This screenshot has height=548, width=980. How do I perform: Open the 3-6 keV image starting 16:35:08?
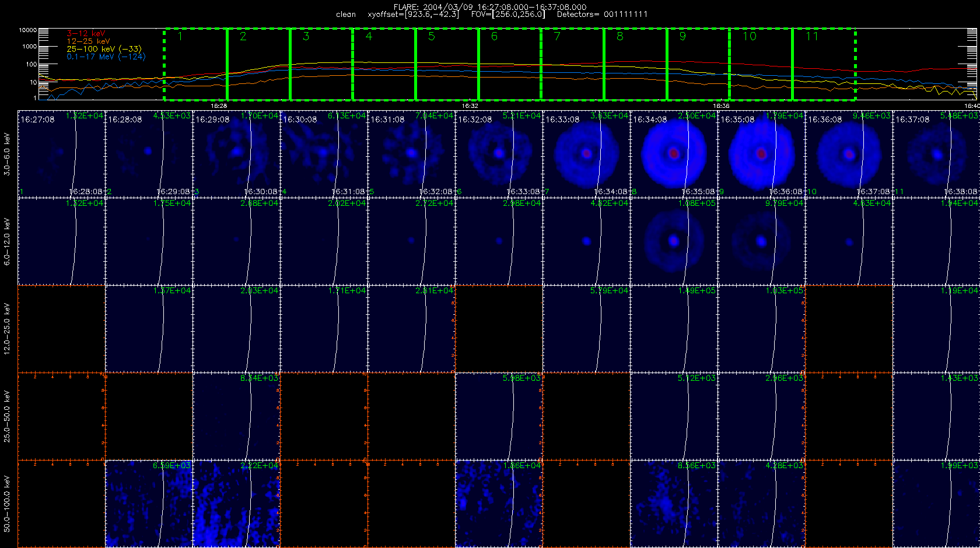(x=762, y=154)
